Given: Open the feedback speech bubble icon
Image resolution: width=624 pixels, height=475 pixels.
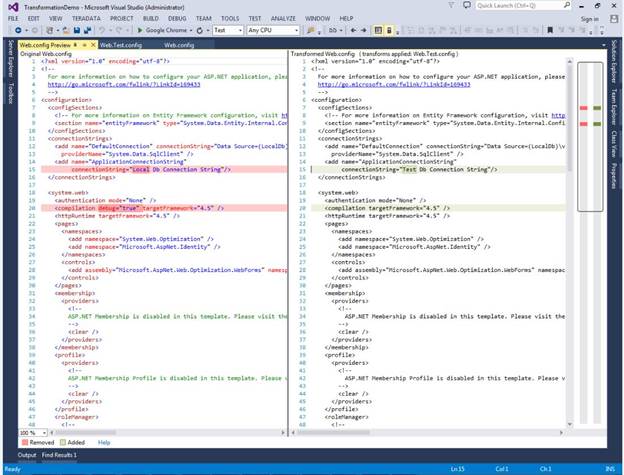Looking at the screenshot, I should [467, 6].
